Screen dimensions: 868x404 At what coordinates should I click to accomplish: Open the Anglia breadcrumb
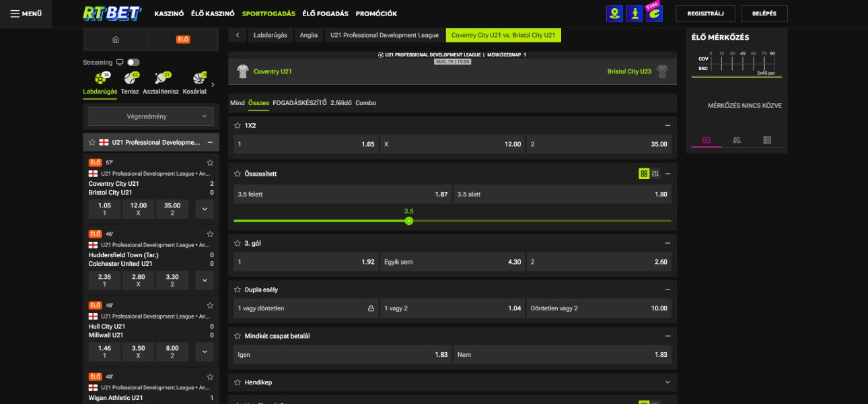pyautogui.click(x=309, y=35)
